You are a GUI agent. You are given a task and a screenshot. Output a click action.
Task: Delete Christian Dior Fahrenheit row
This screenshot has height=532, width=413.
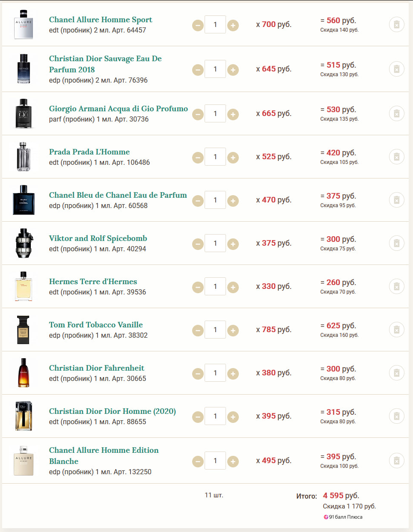[x=396, y=373]
